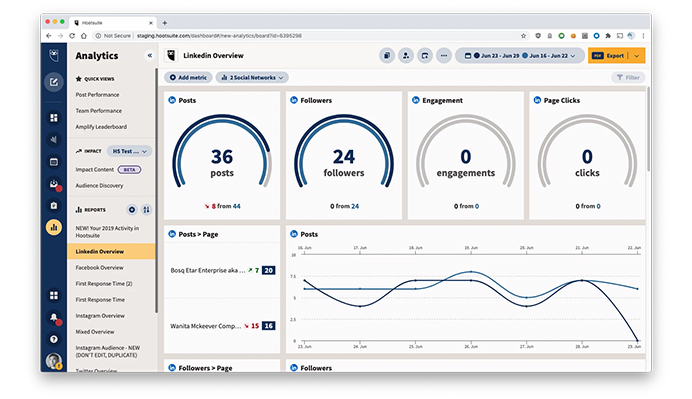Open the Planner calendar icon
Viewport: 692px width, 399px height.
54,162
